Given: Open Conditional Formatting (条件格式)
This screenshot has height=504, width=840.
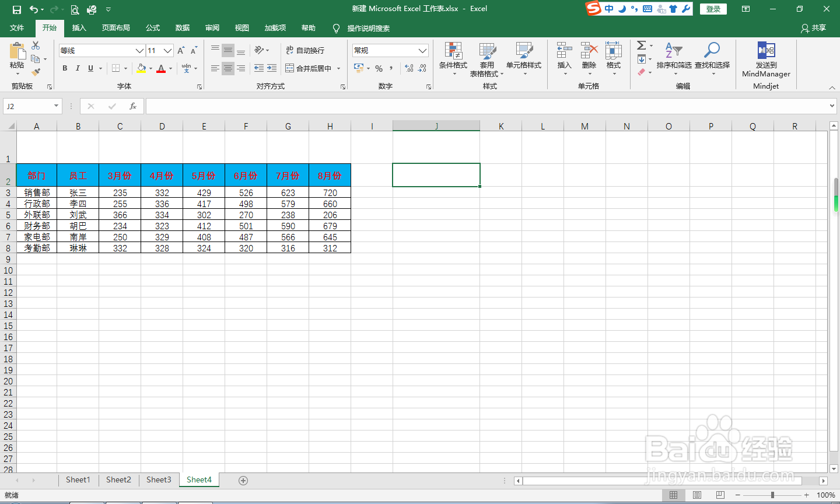Looking at the screenshot, I should point(453,59).
